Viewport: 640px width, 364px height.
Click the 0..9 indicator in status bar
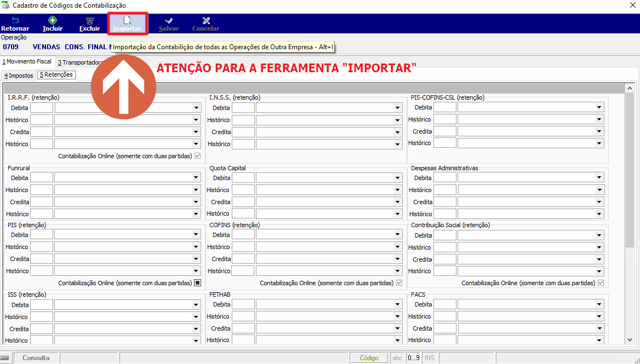pyautogui.click(x=413, y=358)
